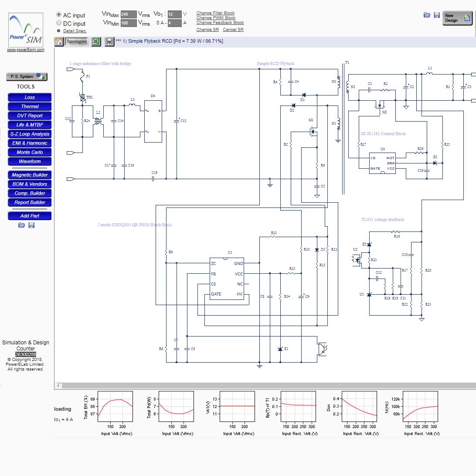Click the open folder icon below Add Part

pos(21,225)
